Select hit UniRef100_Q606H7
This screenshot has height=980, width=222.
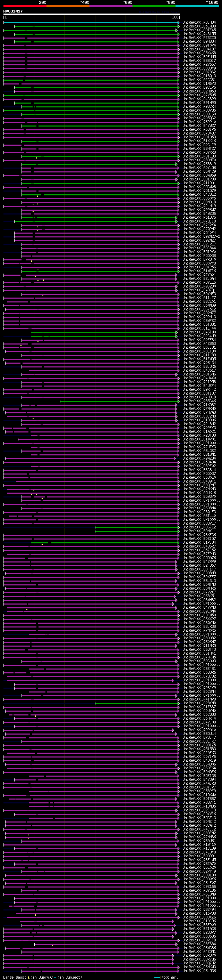point(199,642)
